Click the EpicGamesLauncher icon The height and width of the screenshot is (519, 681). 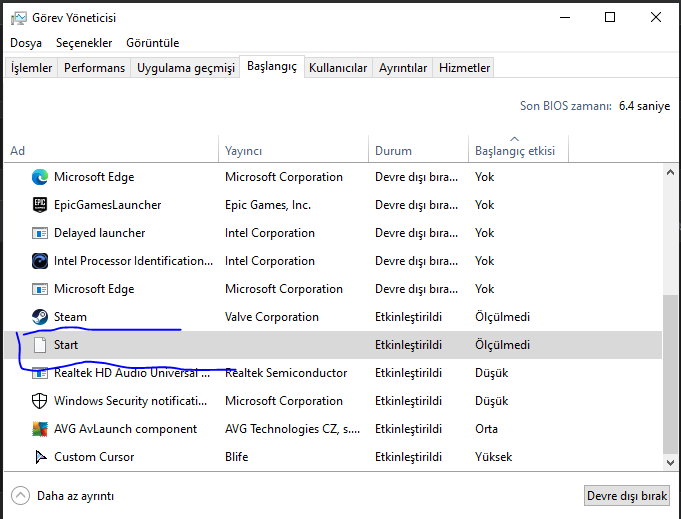tap(40, 205)
